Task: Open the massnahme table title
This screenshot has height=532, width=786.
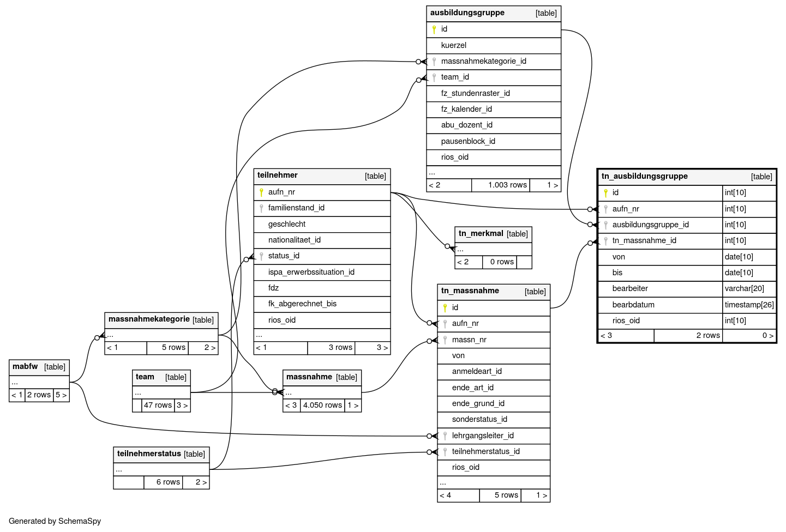Action: [309, 377]
